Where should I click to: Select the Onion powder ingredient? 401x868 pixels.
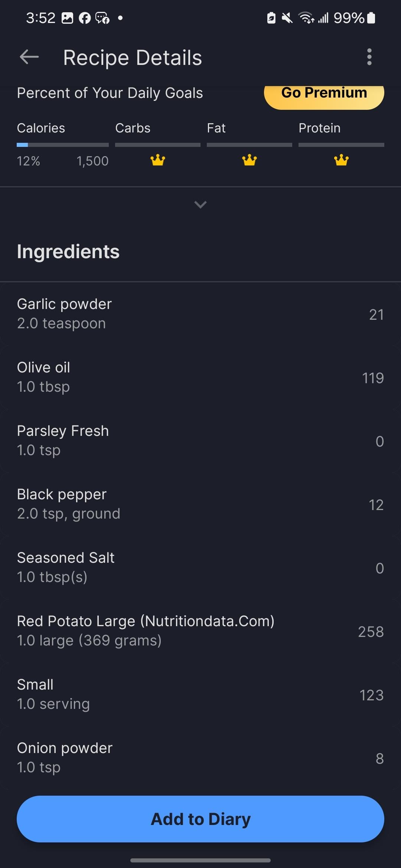[200, 758]
